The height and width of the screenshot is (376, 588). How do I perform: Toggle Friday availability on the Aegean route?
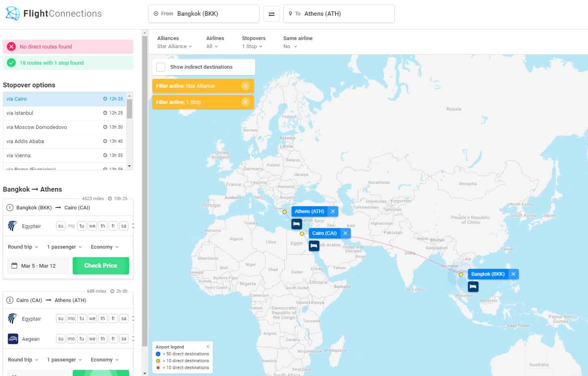click(113, 338)
